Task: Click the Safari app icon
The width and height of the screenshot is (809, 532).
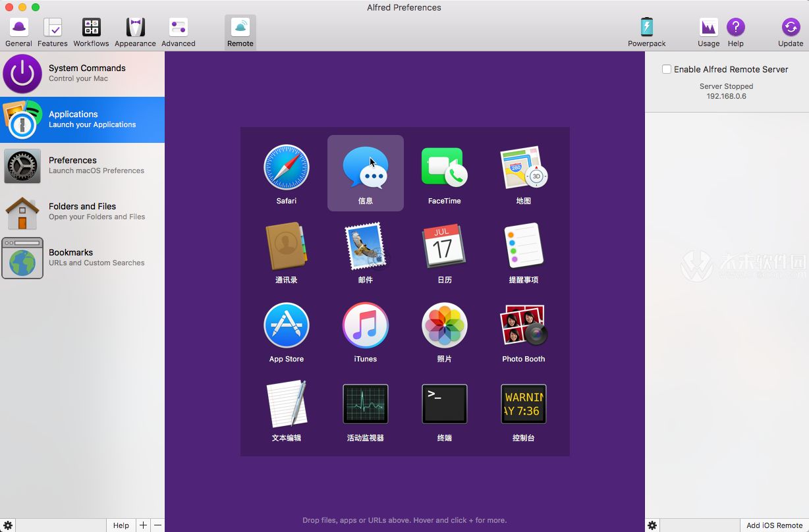Action: (287, 167)
